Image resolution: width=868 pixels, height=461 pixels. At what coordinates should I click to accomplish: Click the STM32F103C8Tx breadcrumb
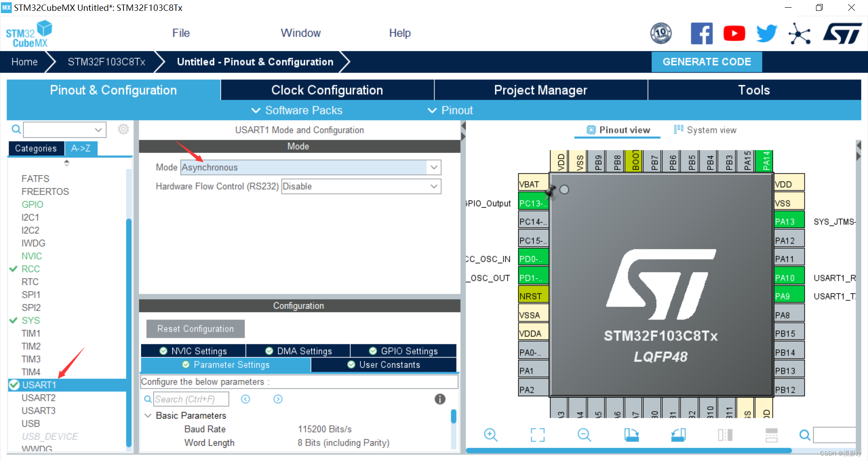107,62
